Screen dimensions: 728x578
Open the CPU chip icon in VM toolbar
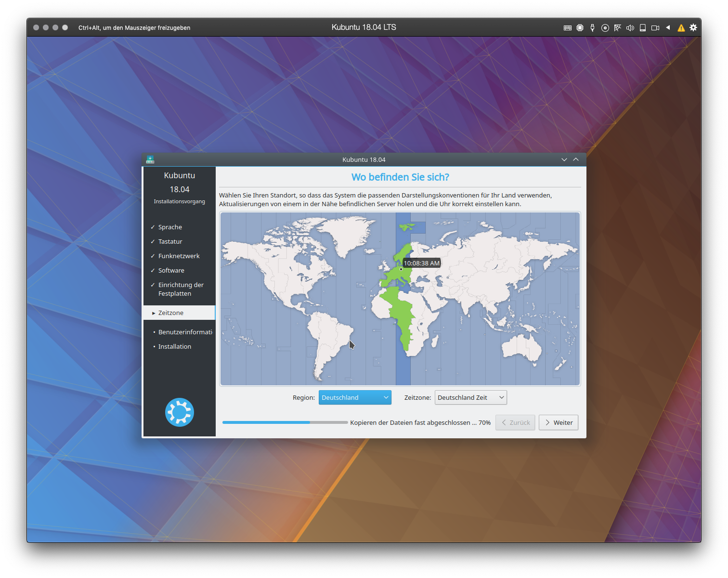[580, 28]
